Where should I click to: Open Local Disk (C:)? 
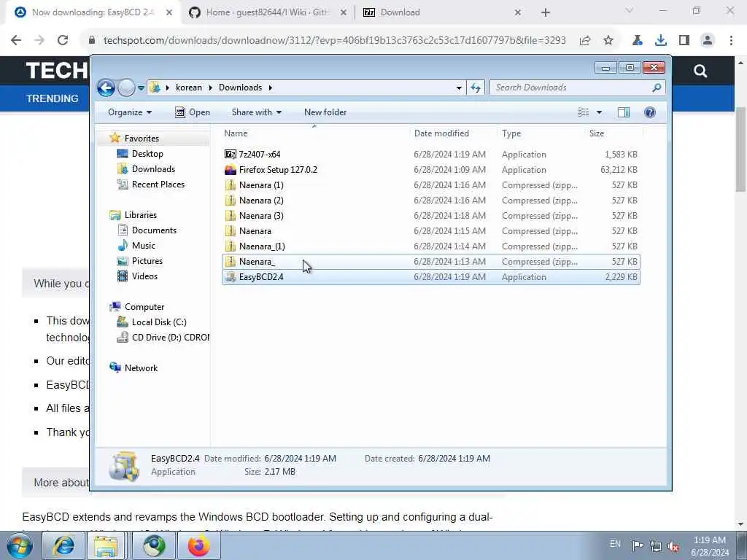click(159, 322)
